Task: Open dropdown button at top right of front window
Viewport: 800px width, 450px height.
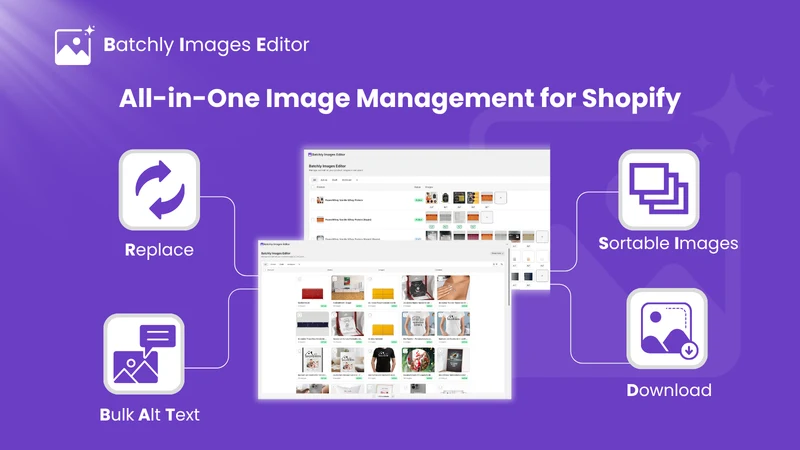Action: [x=497, y=253]
